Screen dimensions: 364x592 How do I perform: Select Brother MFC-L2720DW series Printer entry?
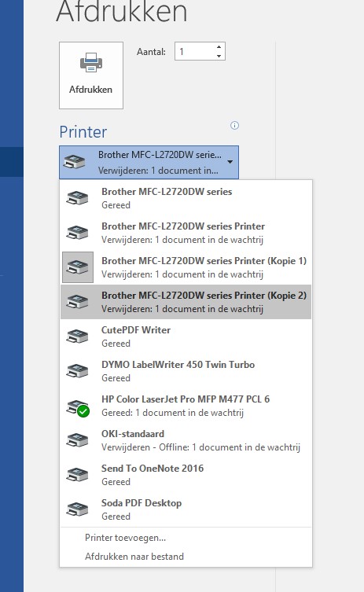186,233
